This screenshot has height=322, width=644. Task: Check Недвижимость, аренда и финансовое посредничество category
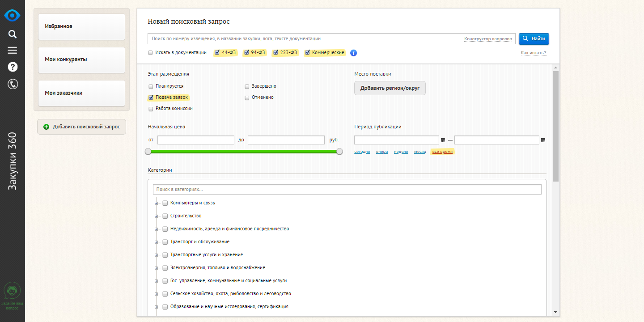point(165,229)
